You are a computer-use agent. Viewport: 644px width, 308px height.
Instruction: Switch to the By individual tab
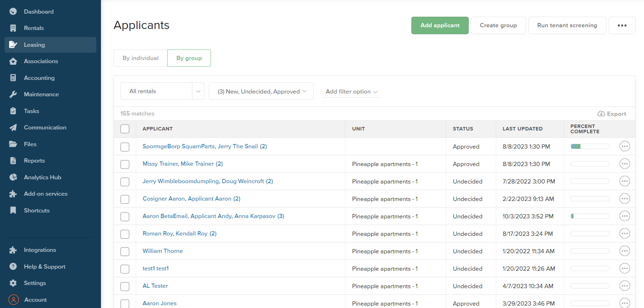pos(140,58)
